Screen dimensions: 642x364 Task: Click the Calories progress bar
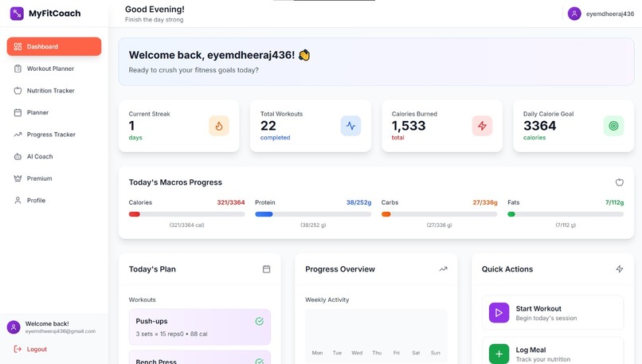(x=186, y=214)
